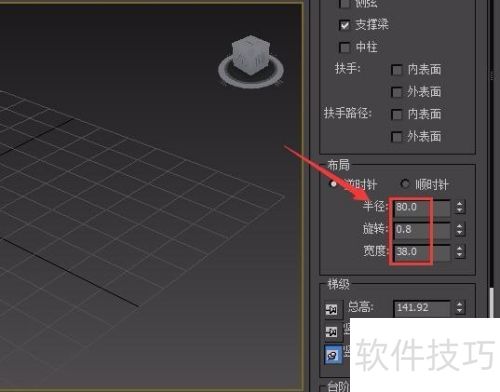Increase 总高 with spinner up arrow
This screenshot has width=500, height=392.
[460, 304]
